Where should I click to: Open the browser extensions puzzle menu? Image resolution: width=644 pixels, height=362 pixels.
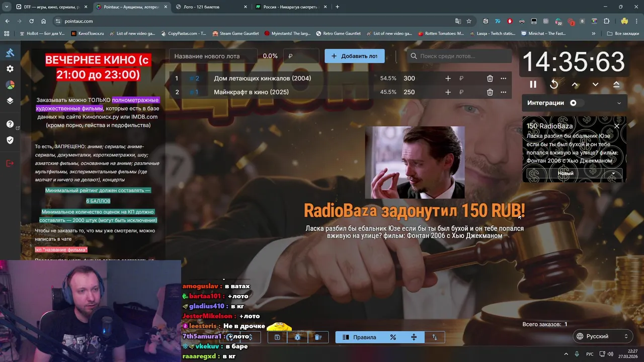point(607,21)
